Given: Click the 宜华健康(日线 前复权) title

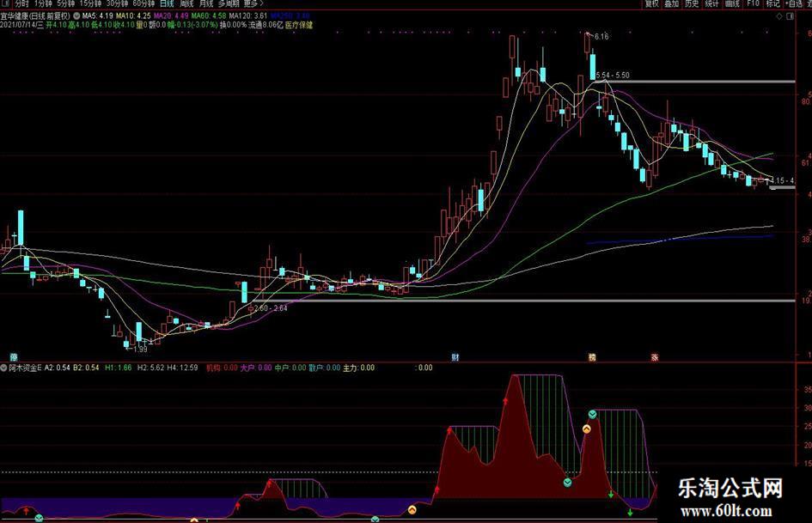Looking at the screenshot, I should click(35, 16).
